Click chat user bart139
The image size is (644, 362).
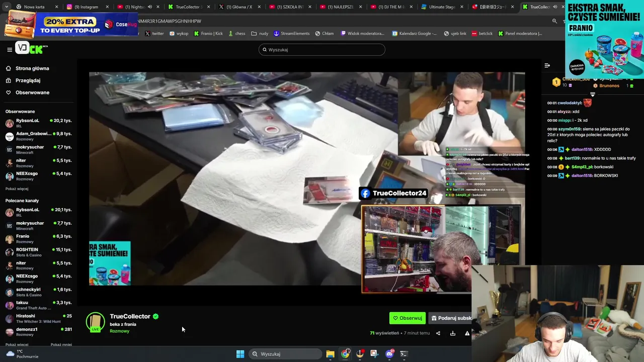pyautogui.click(x=573, y=158)
